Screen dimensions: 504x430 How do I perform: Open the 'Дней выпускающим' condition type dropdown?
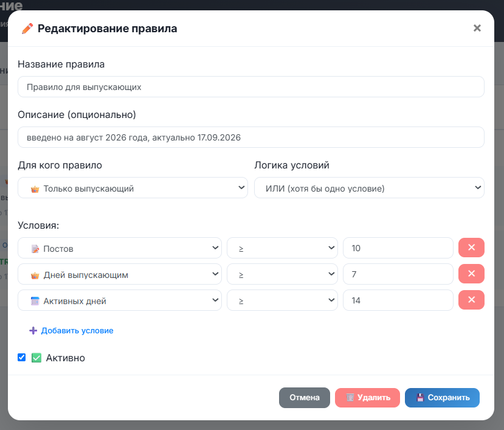120,274
